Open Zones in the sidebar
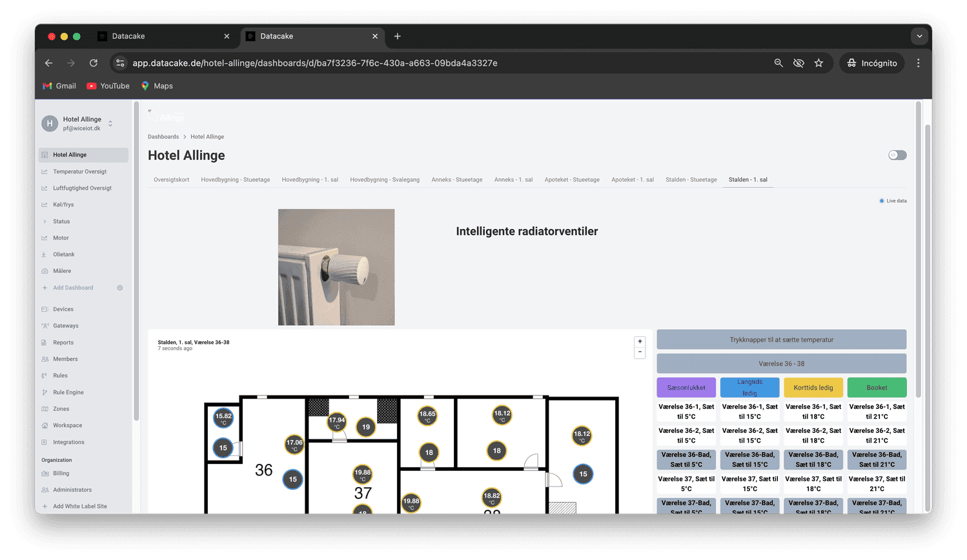Screen dimensions: 967x560 (61, 409)
